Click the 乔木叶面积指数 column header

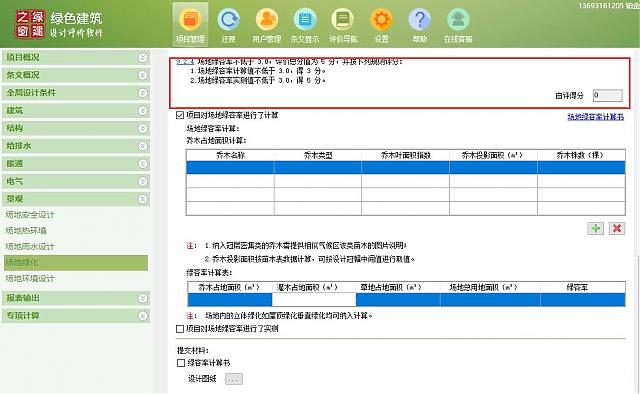(x=405, y=155)
